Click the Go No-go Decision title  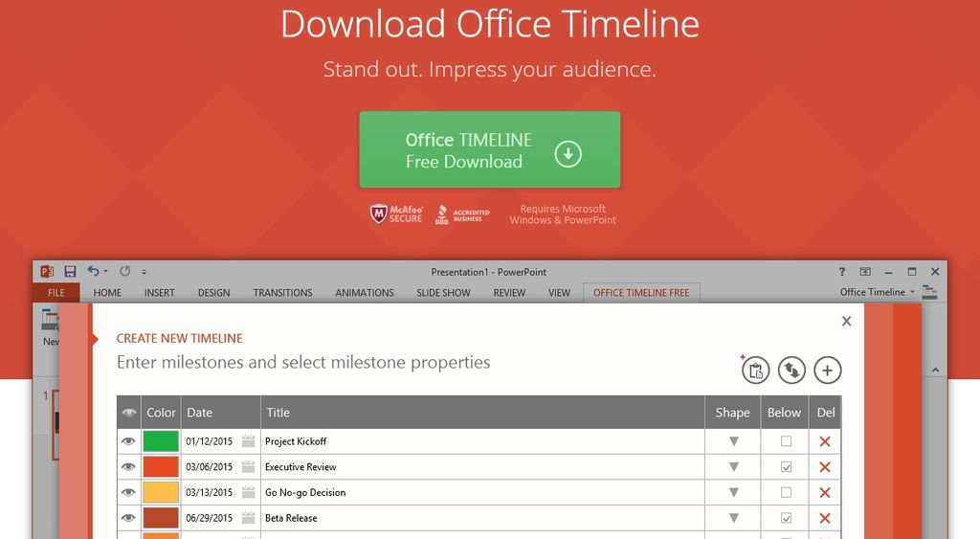tap(305, 493)
